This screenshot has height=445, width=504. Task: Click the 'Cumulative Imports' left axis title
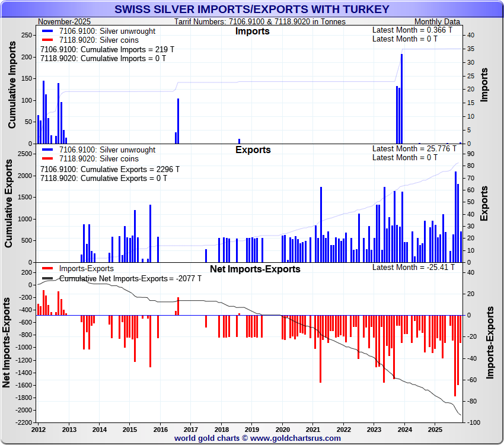tap(12, 85)
